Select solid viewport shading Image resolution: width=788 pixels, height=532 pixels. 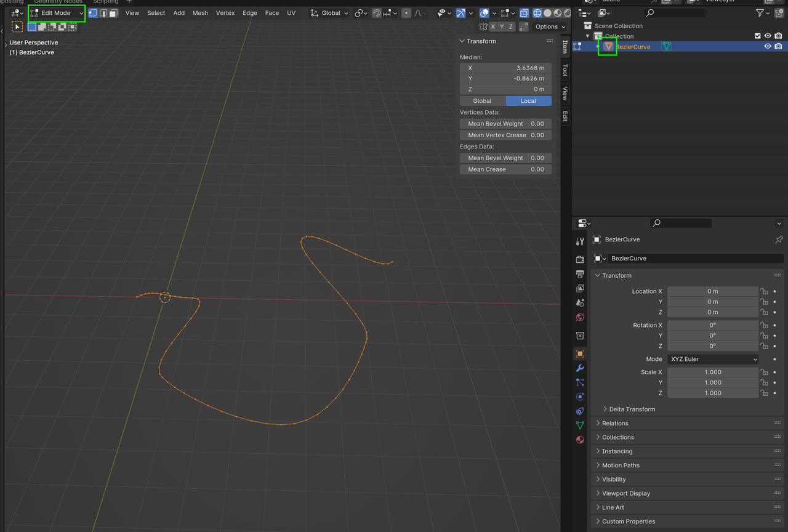pyautogui.click(x=547, y=13)
